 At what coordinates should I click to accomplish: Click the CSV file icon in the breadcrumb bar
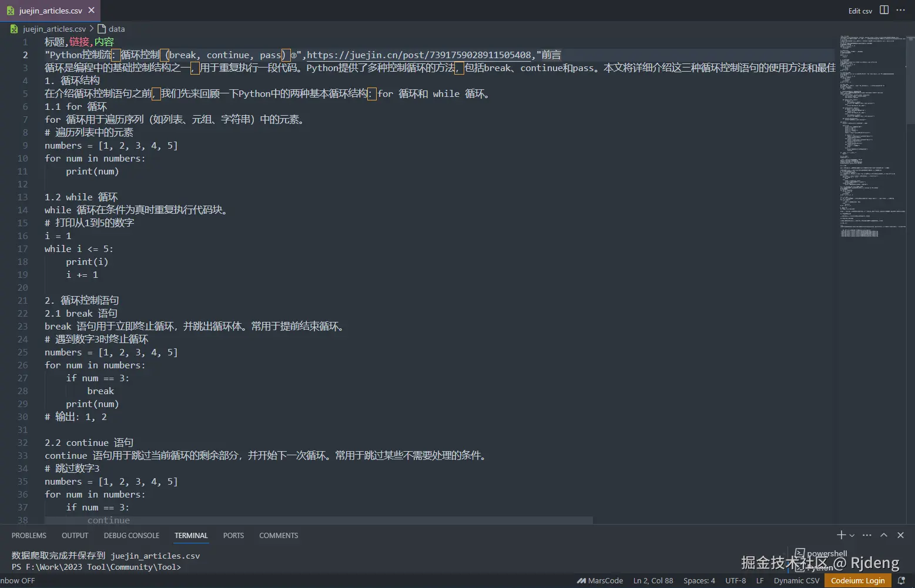(x=13, y=28)
